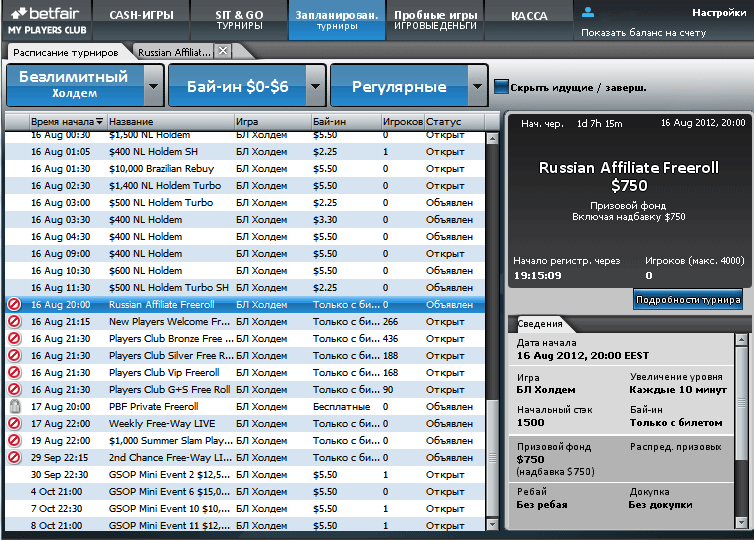754x540 pixels.
Task: Select $10,000 Brazilian Rebuy row
Action: pyautogui.click(x=245, y=169)
